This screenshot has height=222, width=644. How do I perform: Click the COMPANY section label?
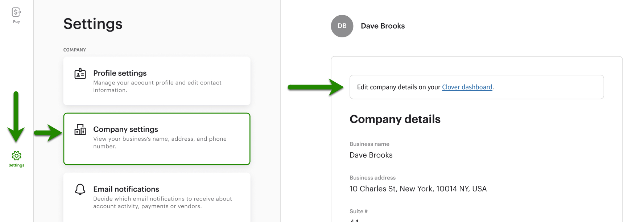click(x=74, y=49)
